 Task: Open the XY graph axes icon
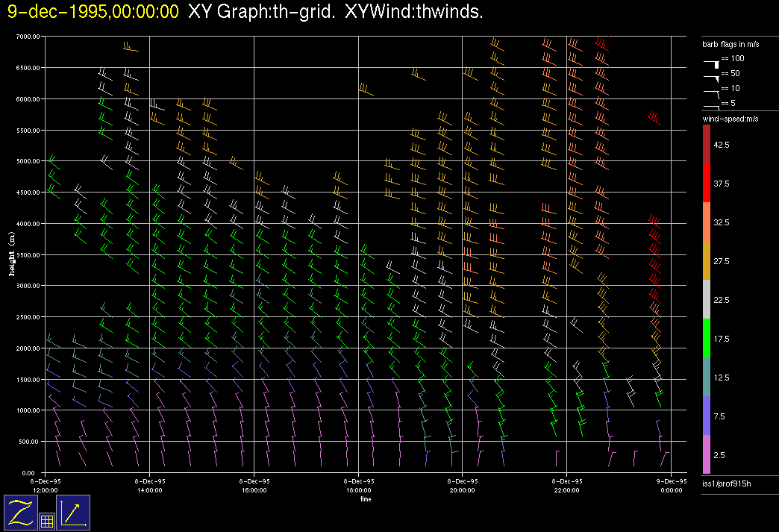(x=73, y=512)
